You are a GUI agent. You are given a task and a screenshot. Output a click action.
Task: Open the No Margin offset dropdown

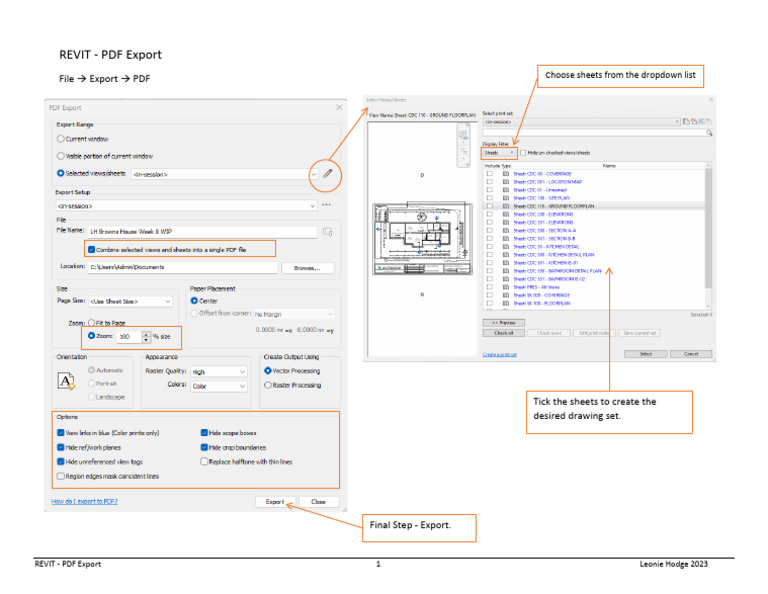pyautogui.click(x=293, y=314)
